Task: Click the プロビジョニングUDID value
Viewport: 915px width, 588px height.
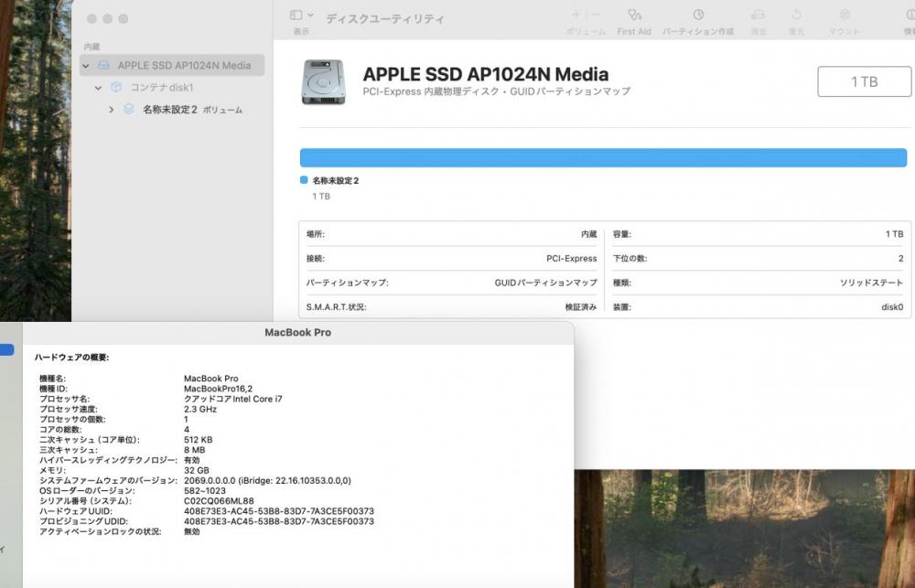Action: (x=279, y=521)
